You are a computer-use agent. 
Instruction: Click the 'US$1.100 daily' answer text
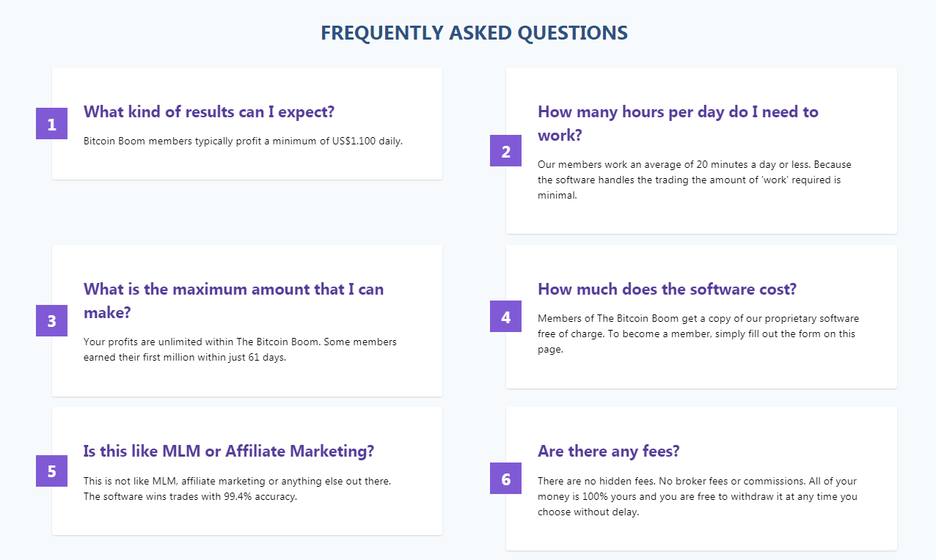click(x=243, y=141)
